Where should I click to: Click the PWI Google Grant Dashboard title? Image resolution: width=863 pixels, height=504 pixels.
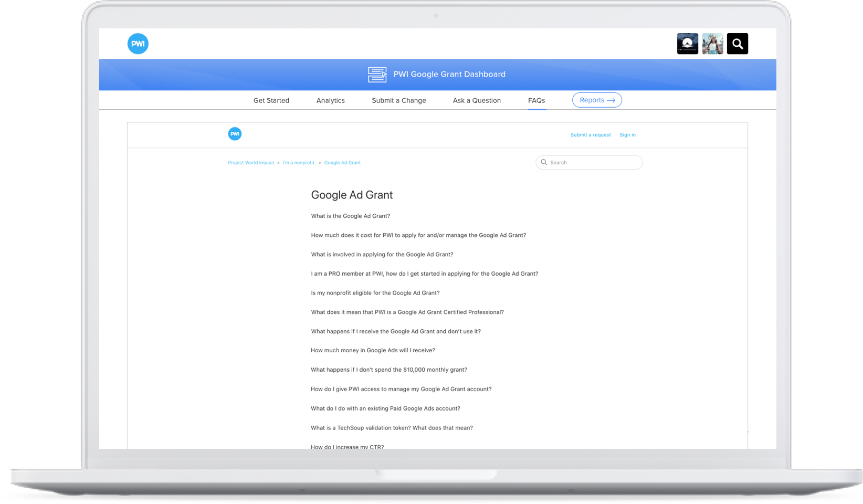coord(449,75)
